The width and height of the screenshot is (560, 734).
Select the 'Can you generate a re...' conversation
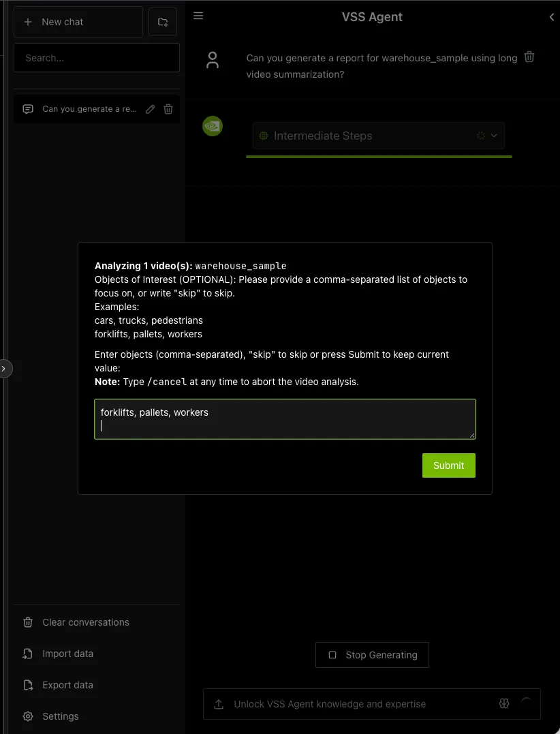(97, 109)
